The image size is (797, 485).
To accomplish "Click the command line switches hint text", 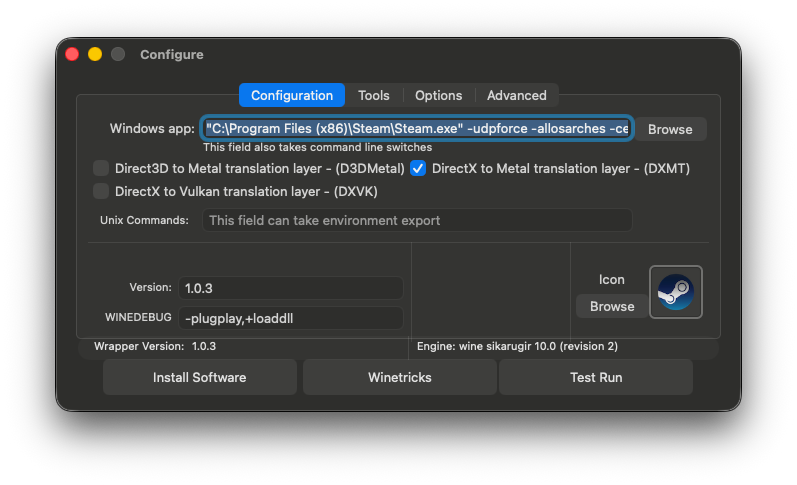I will coord(318,147).
